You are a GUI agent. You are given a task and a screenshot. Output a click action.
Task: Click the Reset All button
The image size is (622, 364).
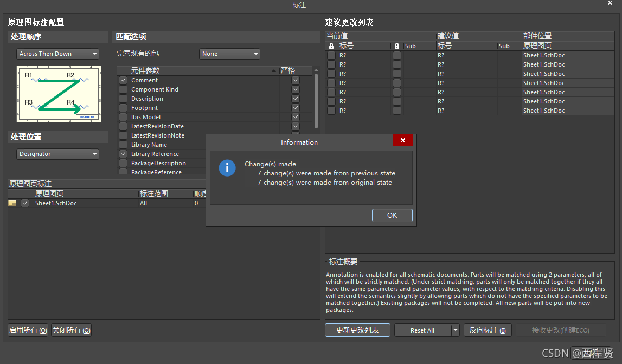(422, 330)
